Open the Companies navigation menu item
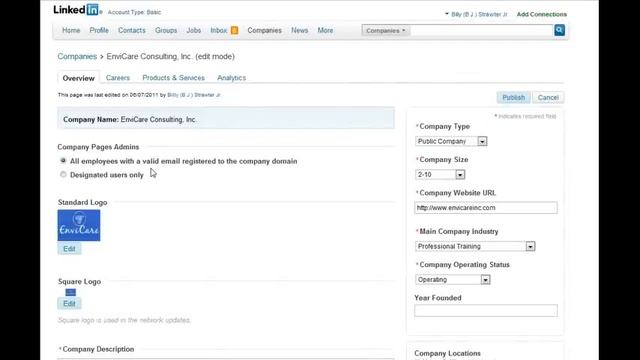 coord(264,30)
